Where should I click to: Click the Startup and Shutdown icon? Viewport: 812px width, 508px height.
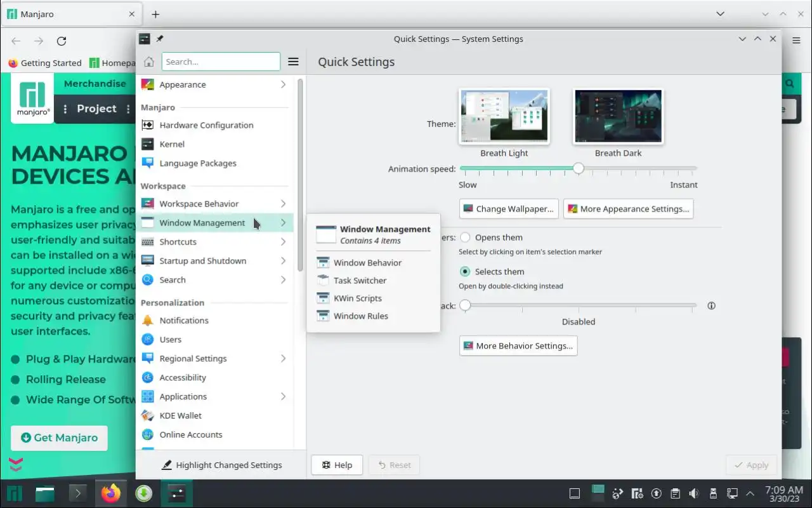pyautogui.click(x=147, y=261)
